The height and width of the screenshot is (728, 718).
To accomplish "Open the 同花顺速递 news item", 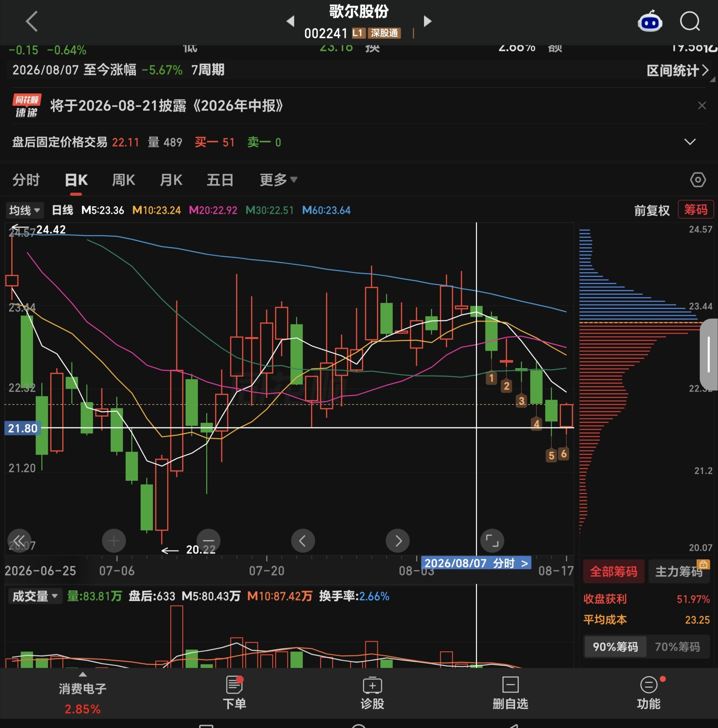I will (x=166, y=106).
